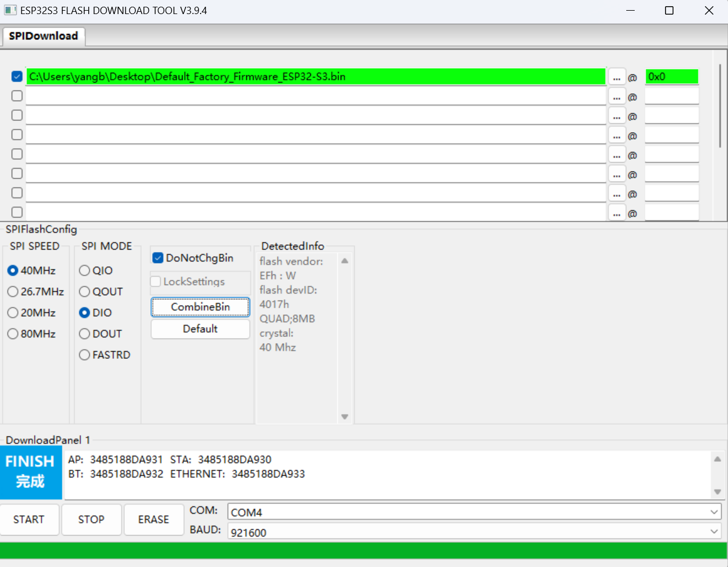Image resolution: width=728 pixels, height=567 pixels.
Task: Open file browser for the first firmware row
Action: point(617,77)
